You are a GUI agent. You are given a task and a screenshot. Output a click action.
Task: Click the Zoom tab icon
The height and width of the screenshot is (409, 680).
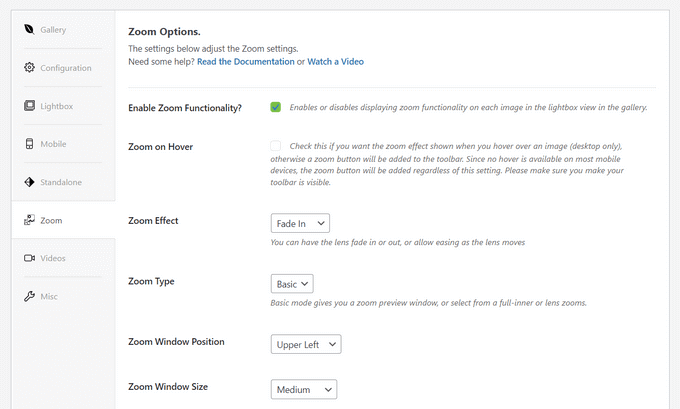29,220
